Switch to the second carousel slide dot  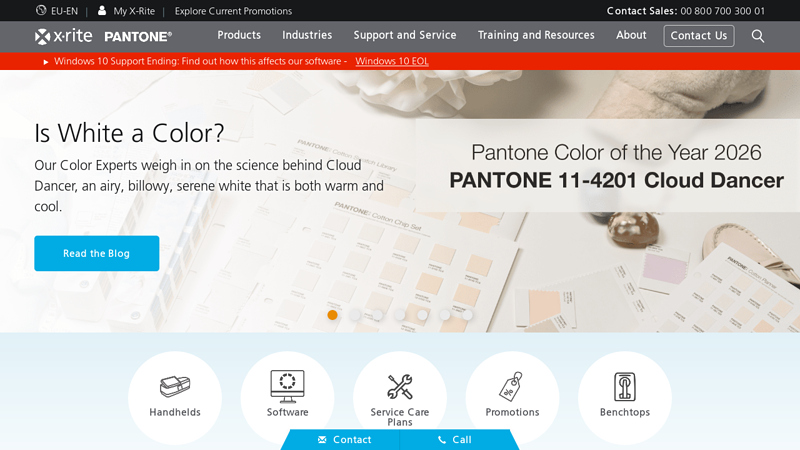355,315
